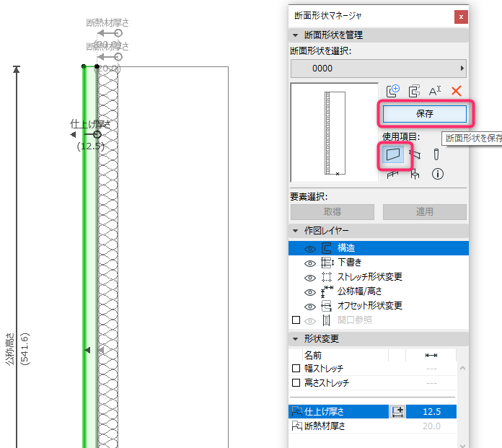
Task: Click the 12.5 value field of 仕上げ厚さ
Action: click(x=431, y=411)
